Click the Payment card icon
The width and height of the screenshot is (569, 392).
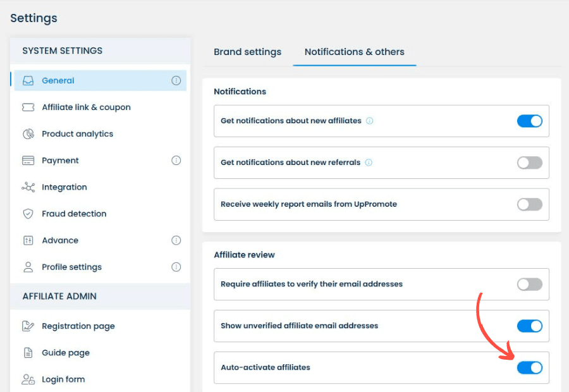pyautogui.click(x=28, y=161)
